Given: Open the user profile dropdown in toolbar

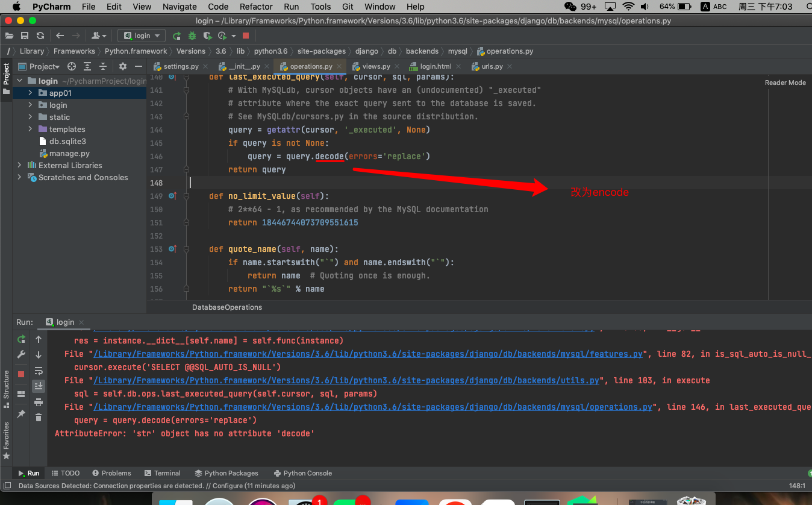Looking at the screenshot, I should coord(99,36).
